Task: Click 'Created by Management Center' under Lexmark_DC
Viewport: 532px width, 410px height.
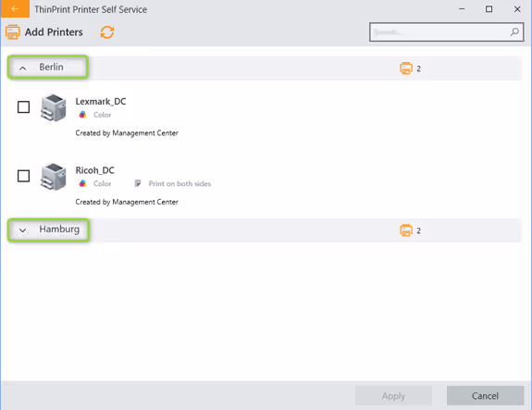Action: coord(127,133)
